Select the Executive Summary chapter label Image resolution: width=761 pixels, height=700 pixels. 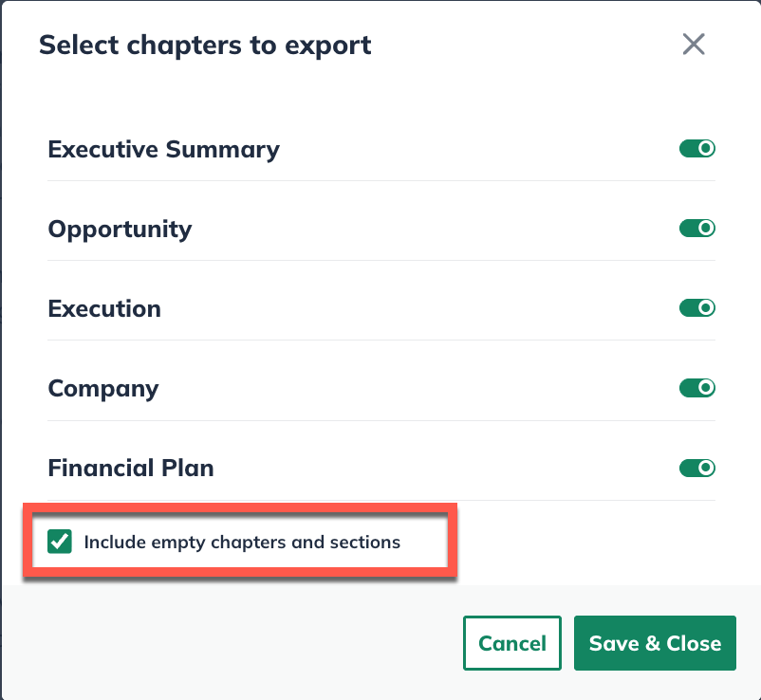tap(163, 149)
